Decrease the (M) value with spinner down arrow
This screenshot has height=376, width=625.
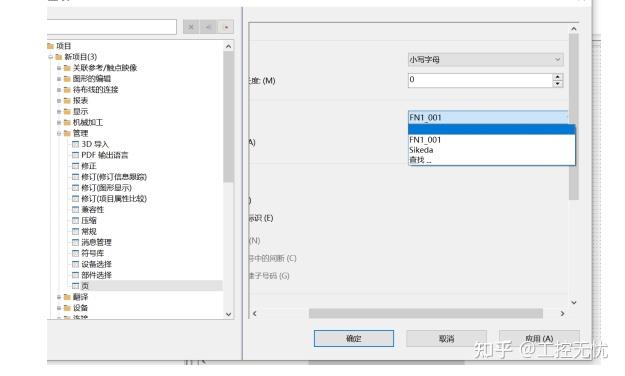point(558,84)
